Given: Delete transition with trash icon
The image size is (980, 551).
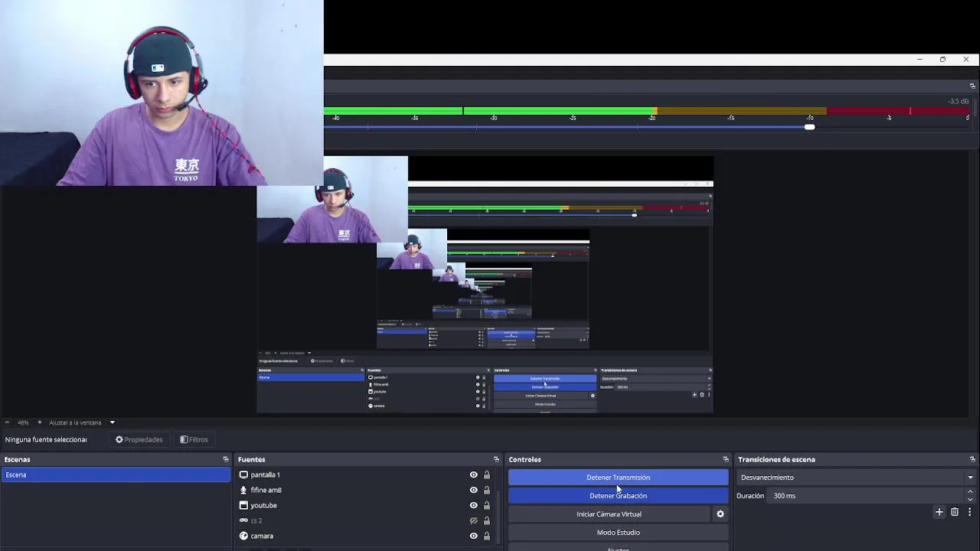Looking at the screenshot, I should point(955,512).
